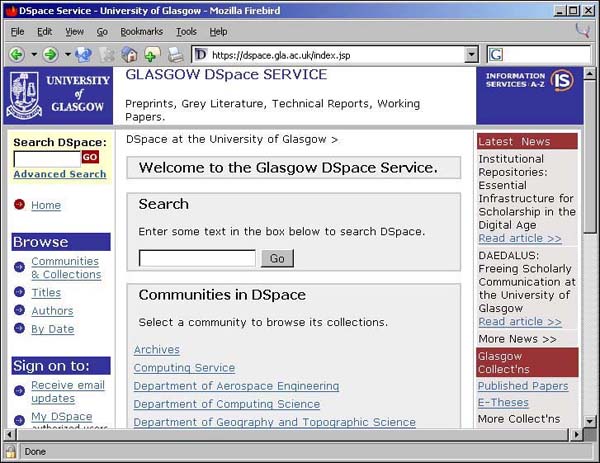Click the Back arrow toolbar icon
The width and height of the screenshot is (600, 463).
17,55
